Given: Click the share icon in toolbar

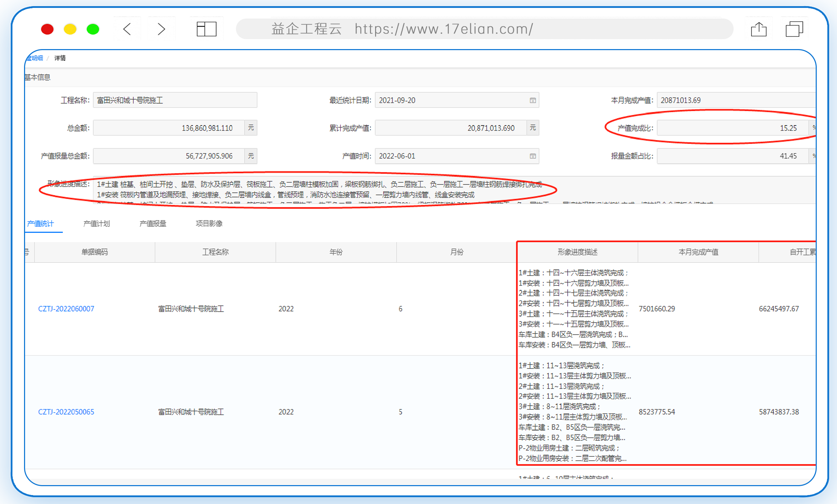Looking at the screenshot, I should click(x=759, y=29).
